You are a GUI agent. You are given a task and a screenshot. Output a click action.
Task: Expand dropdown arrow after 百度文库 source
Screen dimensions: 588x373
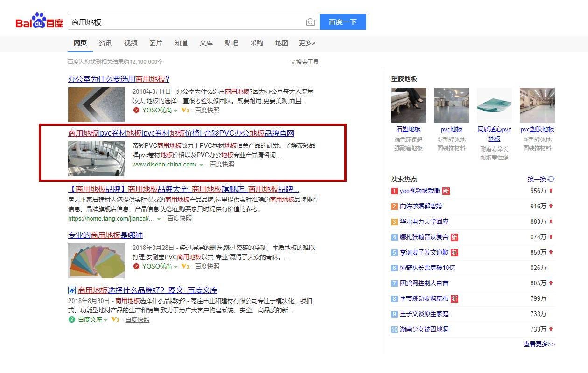point(106,320)
